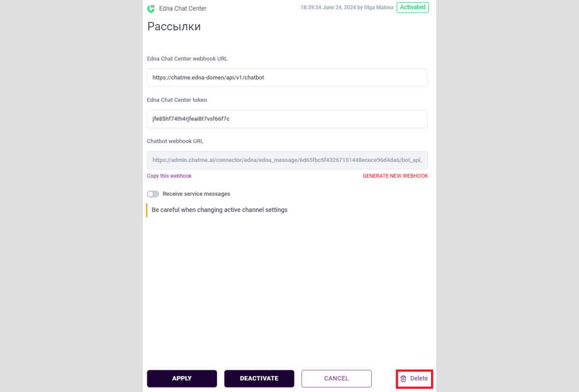Image resolution: width=579 pixels, height=392 pixels.
Task: Focus the Edna Chat Center webhook URL field
Action: pos(287,78)
